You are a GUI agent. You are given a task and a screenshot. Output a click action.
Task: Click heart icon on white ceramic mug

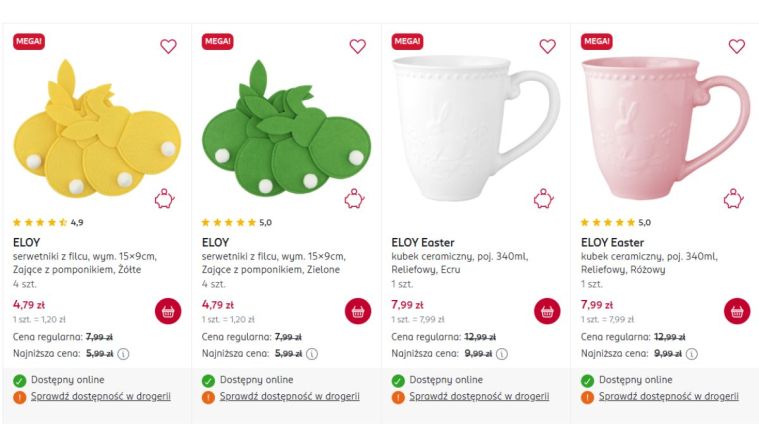547,46
